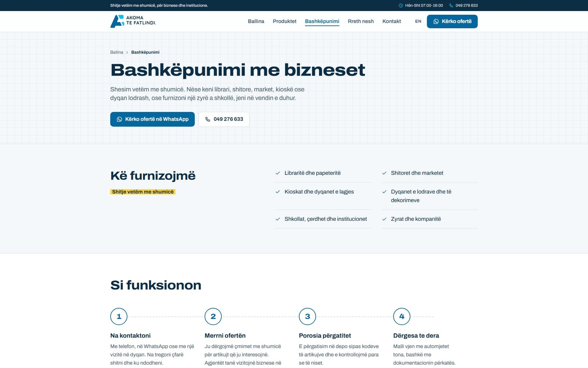Click the checkmark beside Shitoret dhe marketet
This screenshot has height=368, width=588.
point(384,173)
